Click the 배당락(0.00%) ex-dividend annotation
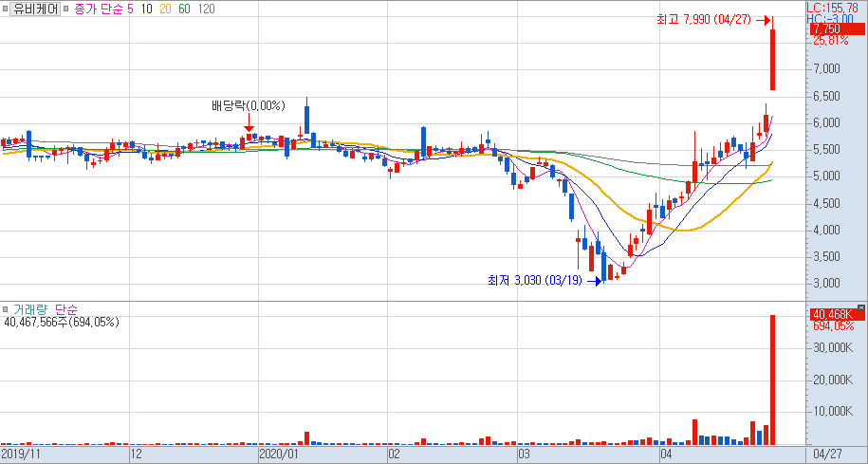The image size is (868, 464). tap(248, 105)
